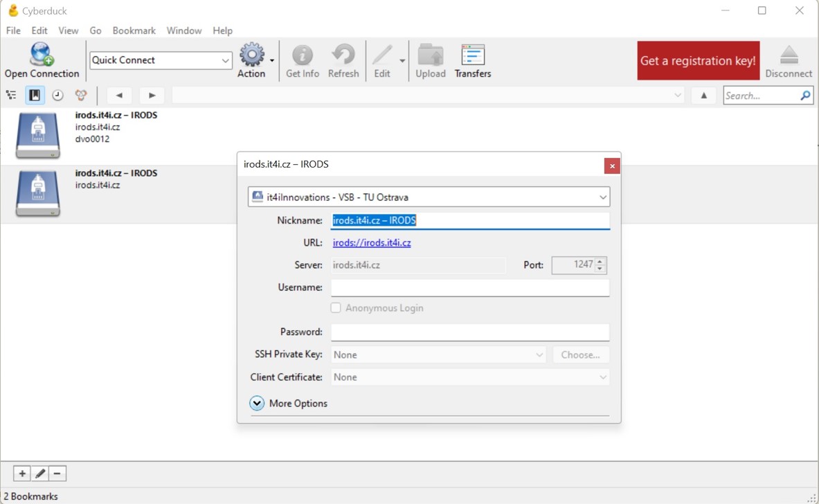The width and height of the screenshot is (819, 504).
Task: Switch to the outline browser view
Action: [x=12, y=96]
